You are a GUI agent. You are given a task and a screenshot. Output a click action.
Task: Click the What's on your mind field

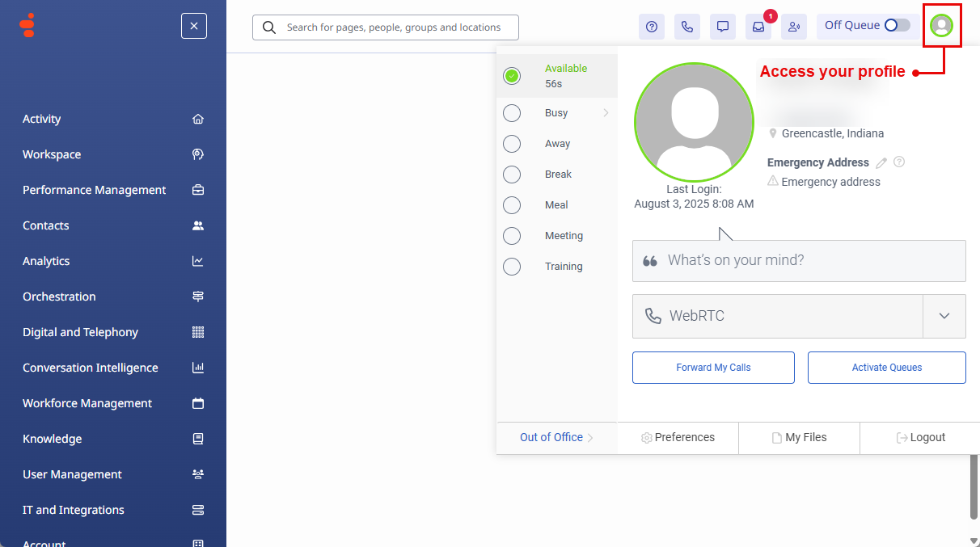799,261
